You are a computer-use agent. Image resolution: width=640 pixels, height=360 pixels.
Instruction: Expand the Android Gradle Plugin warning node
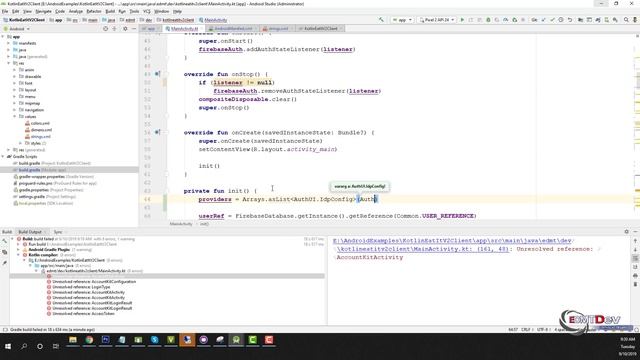point(18,249)
